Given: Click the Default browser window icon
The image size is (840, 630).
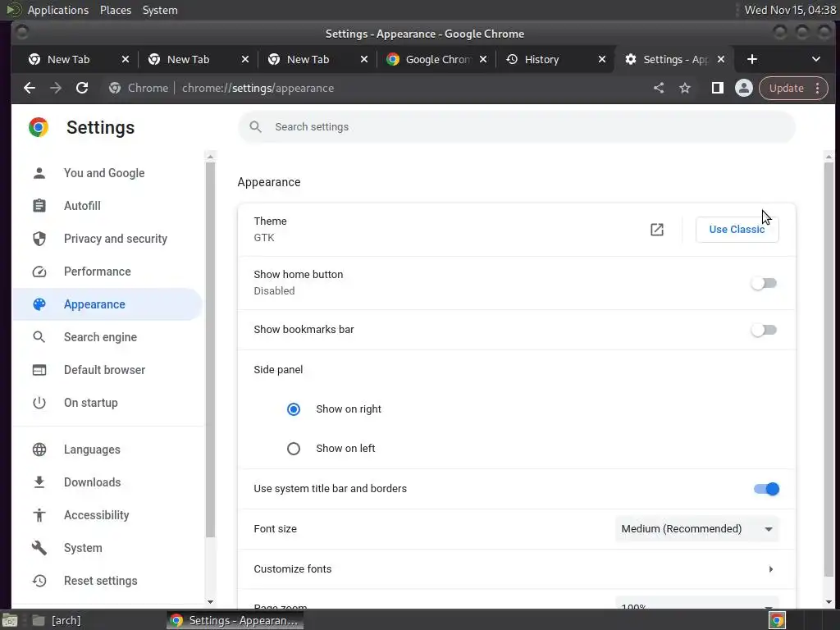Looking at the screenshot, I should pos(39,370).
